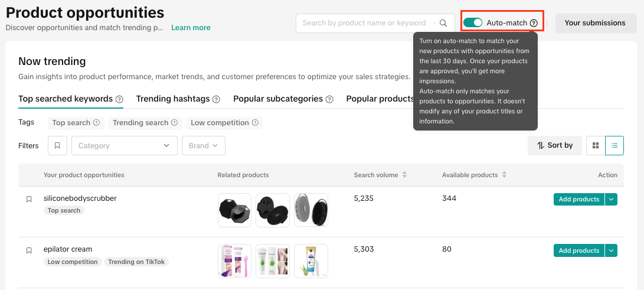Click the search magnifier icon

coord(443,23)
